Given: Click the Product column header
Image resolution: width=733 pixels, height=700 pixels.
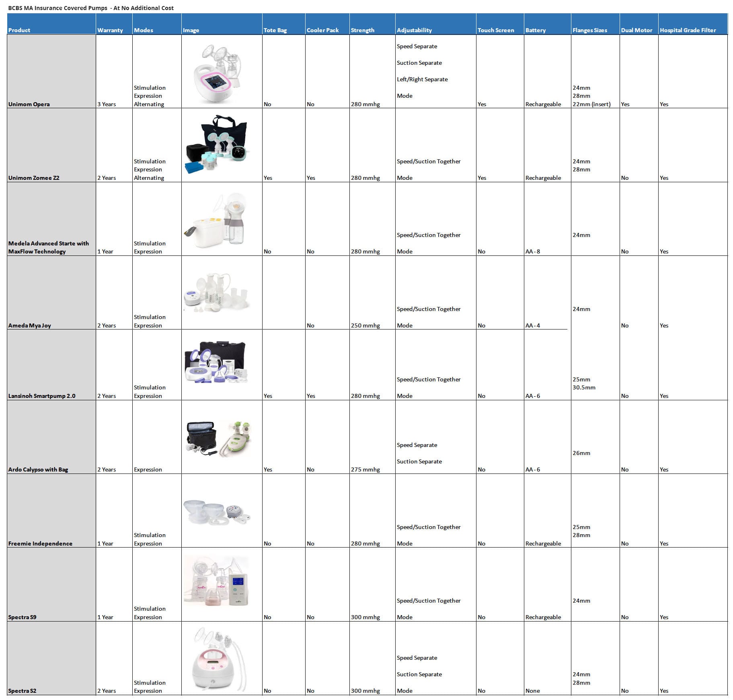Looking at the screenshot, I should pyautogui.click(x=19, y=30).
